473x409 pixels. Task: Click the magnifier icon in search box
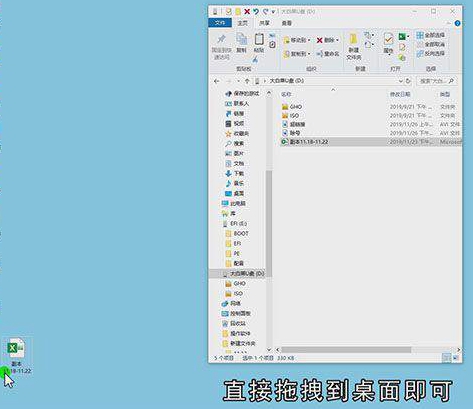pos(451,81)
